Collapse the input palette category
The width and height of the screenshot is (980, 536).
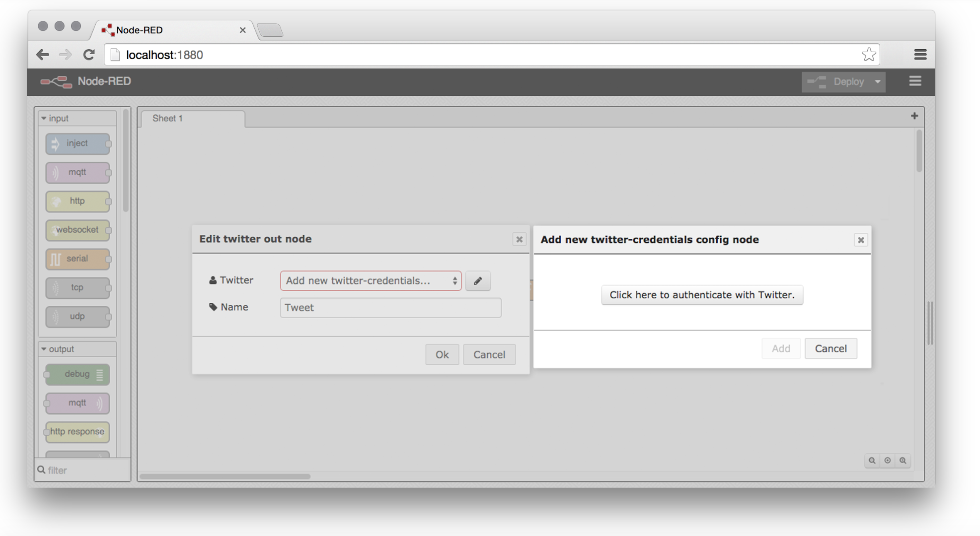[77, 118]
